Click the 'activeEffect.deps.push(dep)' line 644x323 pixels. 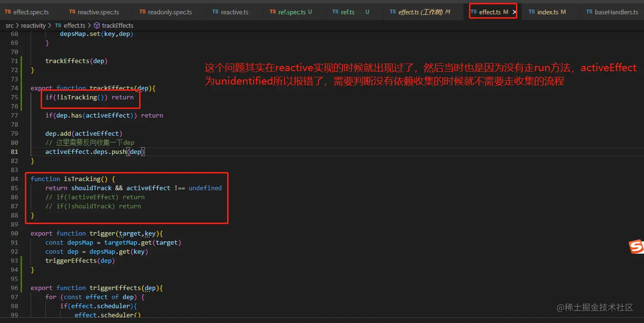click(95, 152)
